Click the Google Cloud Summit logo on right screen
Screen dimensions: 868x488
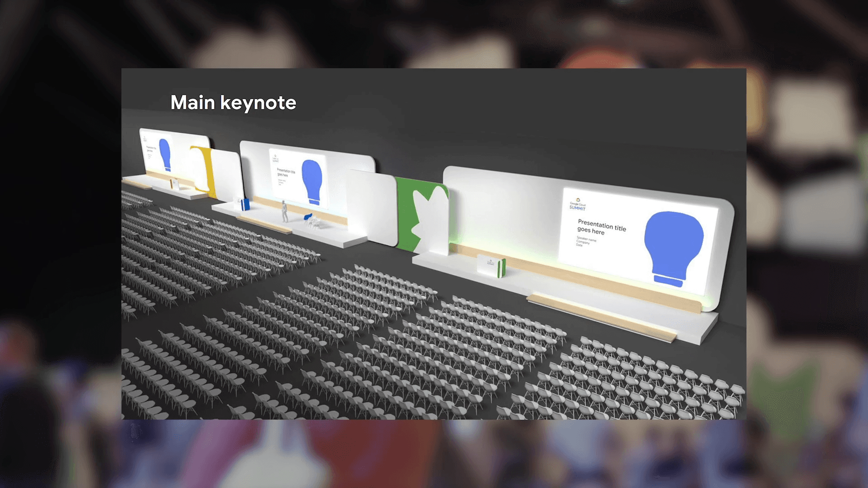coord(577,205)
